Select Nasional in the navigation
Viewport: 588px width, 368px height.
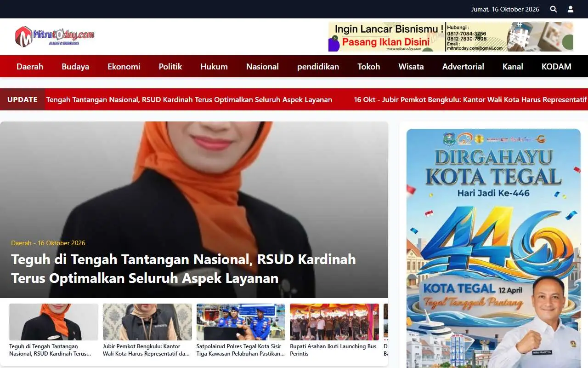(x=262, y=67)
